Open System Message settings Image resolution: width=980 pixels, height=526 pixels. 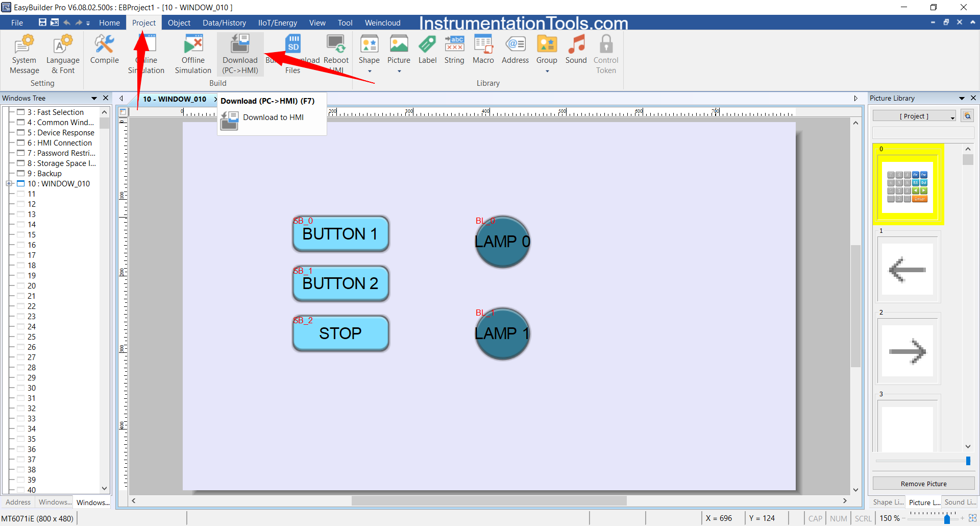coord(24,54)
